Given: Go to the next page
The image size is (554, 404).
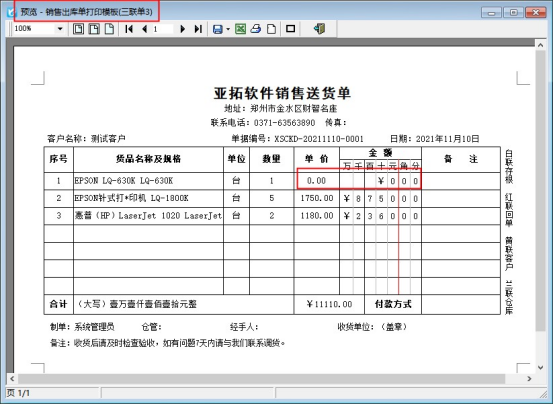Looking at the screenshot, I should pyautogui.click(x=182, y=29).
